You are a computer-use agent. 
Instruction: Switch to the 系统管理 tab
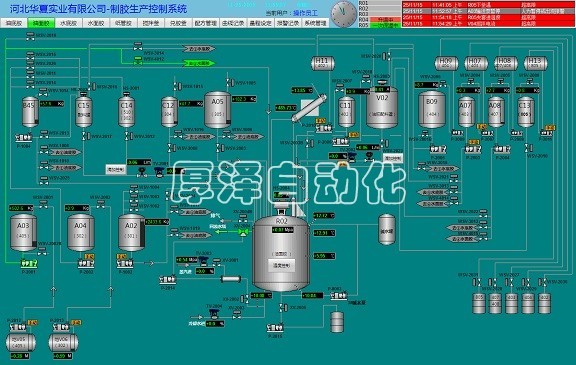click(x=316, y=23)
